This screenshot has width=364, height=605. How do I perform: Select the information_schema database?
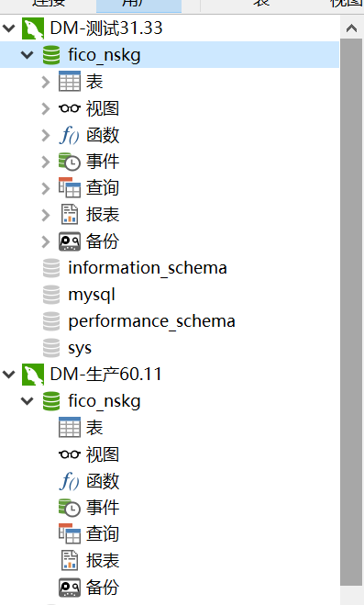click(148, 268)
